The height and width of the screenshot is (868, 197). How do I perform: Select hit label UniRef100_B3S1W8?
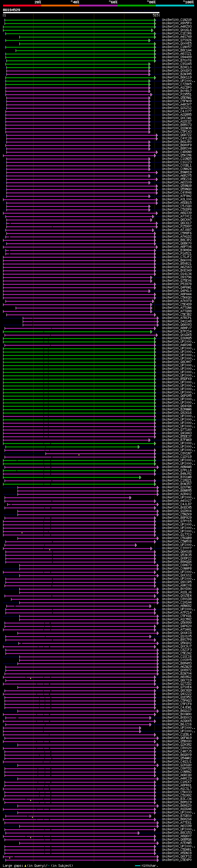(177, 477)
